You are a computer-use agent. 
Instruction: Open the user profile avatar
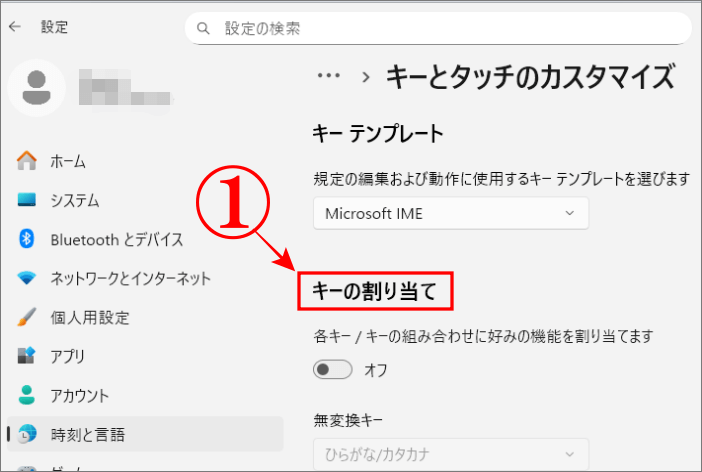coord(37,88)
